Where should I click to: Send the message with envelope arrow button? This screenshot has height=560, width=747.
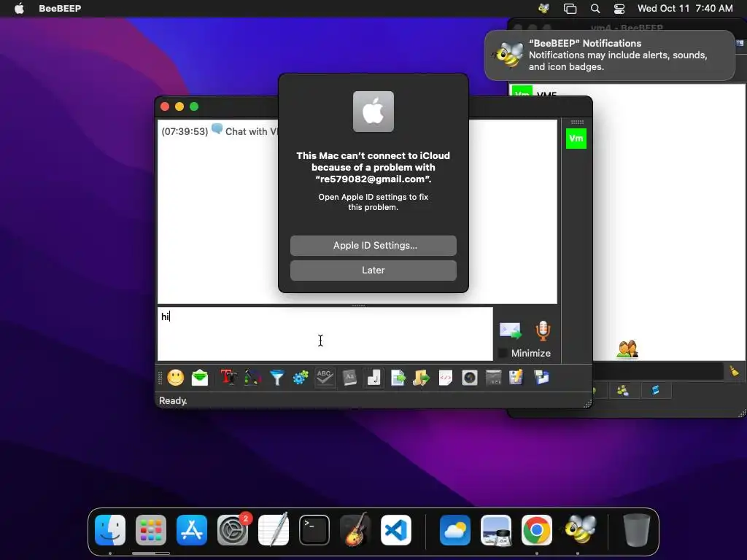click(x=510, y=330)
